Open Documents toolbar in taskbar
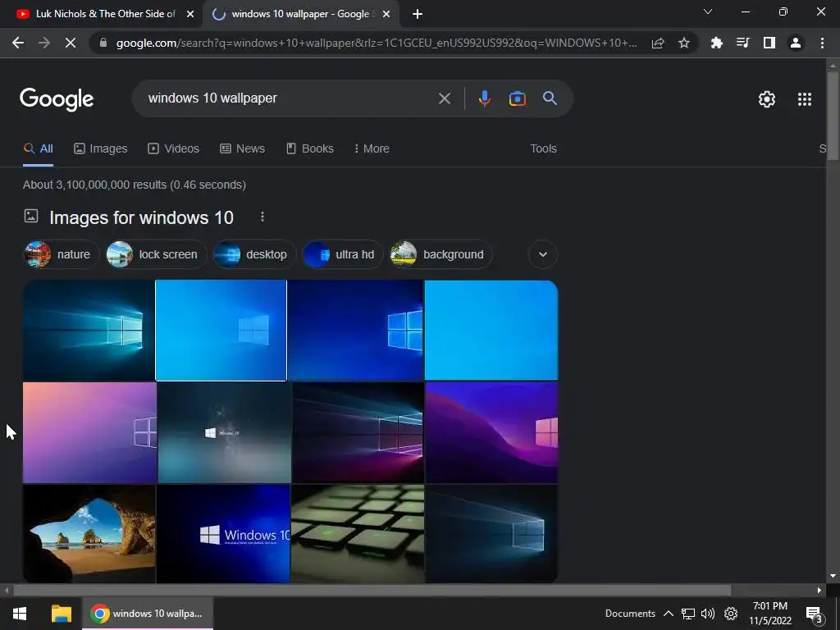 click(x=630, y=614)
